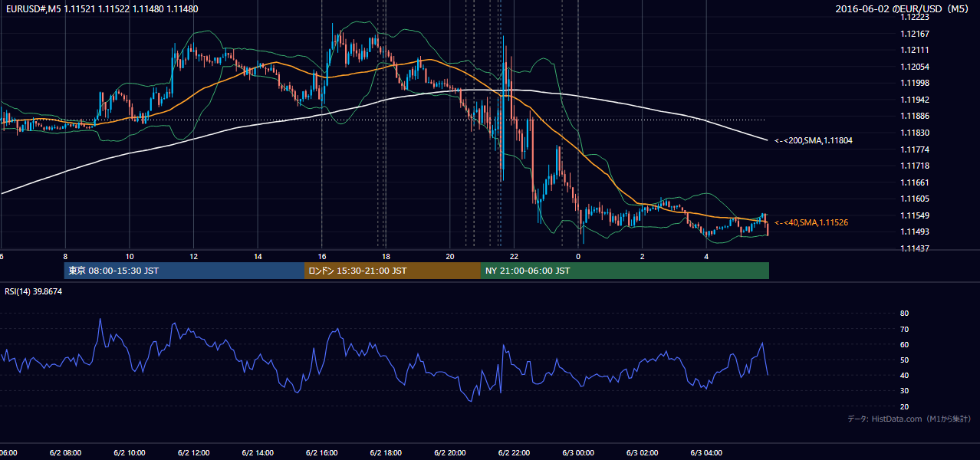This screenshot has height=460, width=980.
Task: Click price level 1.11718 on axis
Action: [916, 166]
